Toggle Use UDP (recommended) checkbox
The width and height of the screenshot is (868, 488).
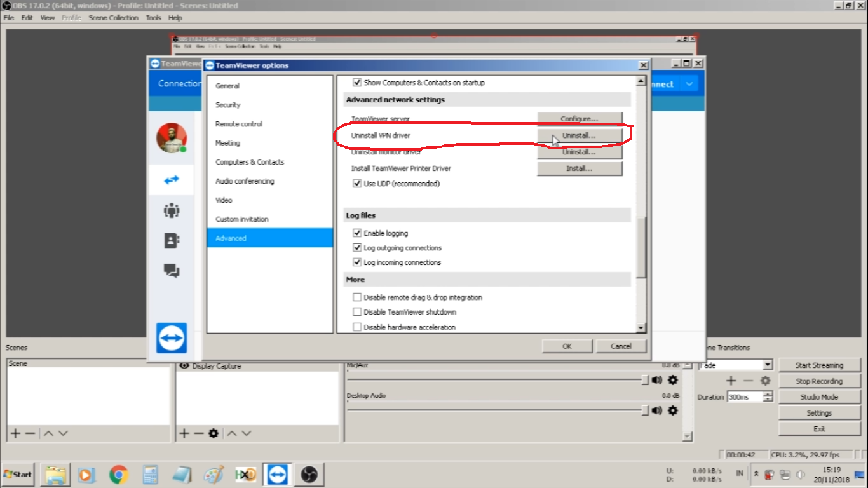(x=357, y=184)
